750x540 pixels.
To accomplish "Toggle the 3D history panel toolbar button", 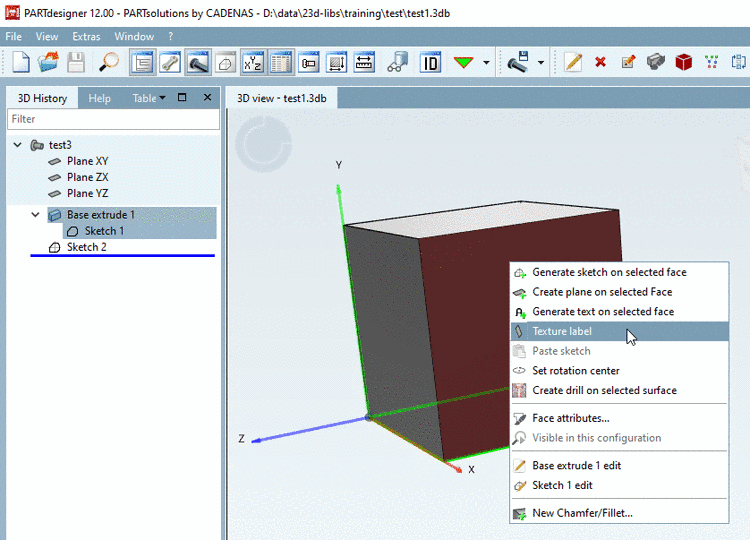I will [142, 62].
